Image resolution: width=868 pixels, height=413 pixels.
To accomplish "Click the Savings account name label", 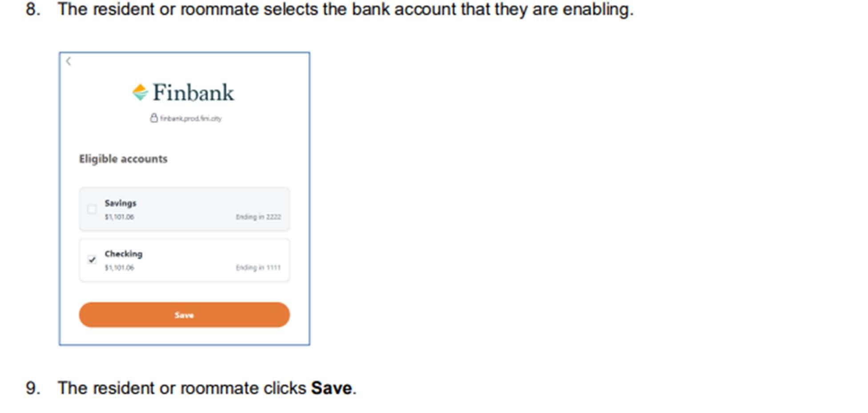I will pyautogui.click(x=121, y=203).
